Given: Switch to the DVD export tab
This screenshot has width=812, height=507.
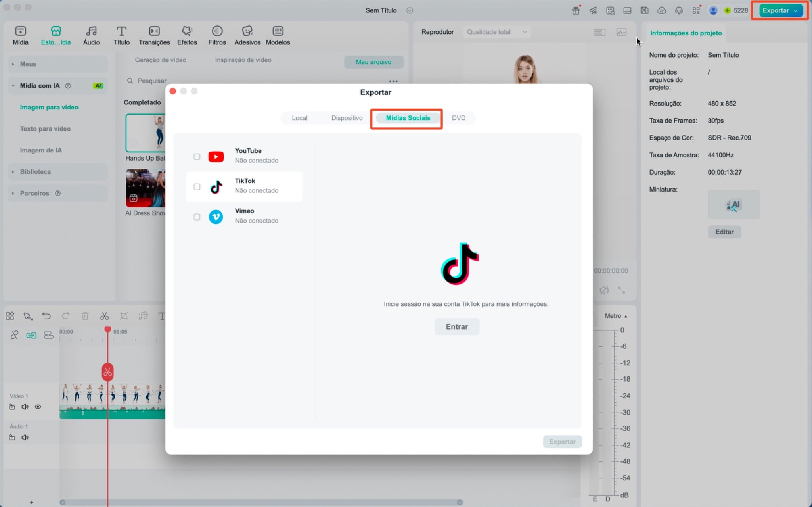Looking at the screenshot, I should pos(459,118).
